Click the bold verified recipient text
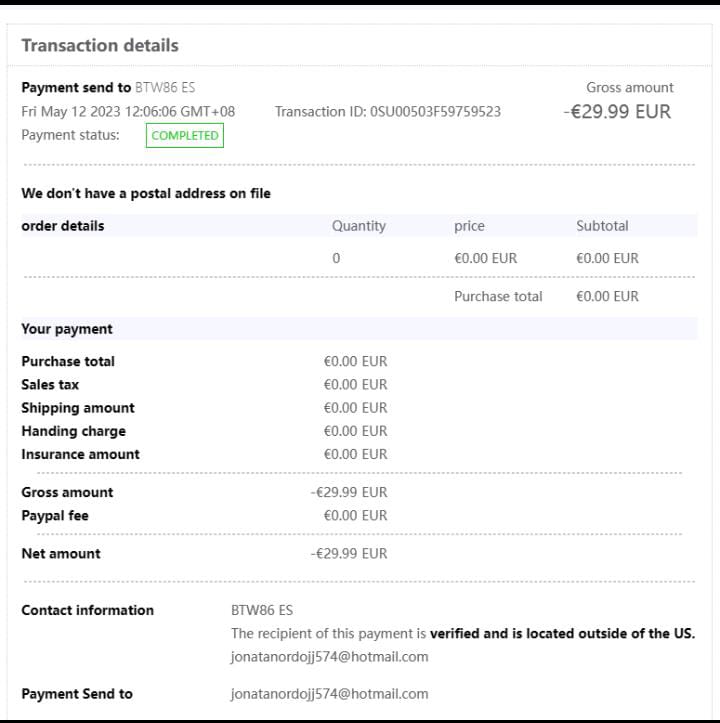 pyautogui.click(x=562, y=633)
